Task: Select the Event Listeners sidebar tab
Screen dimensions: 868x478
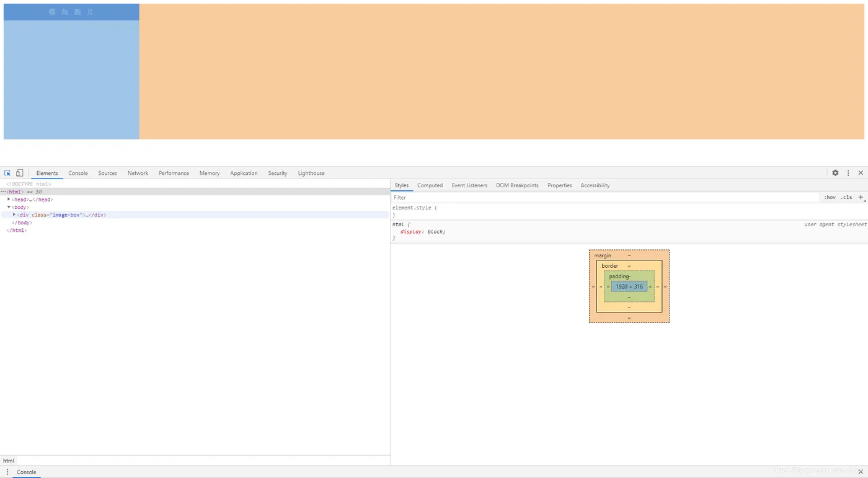Action: click(469, 185)
